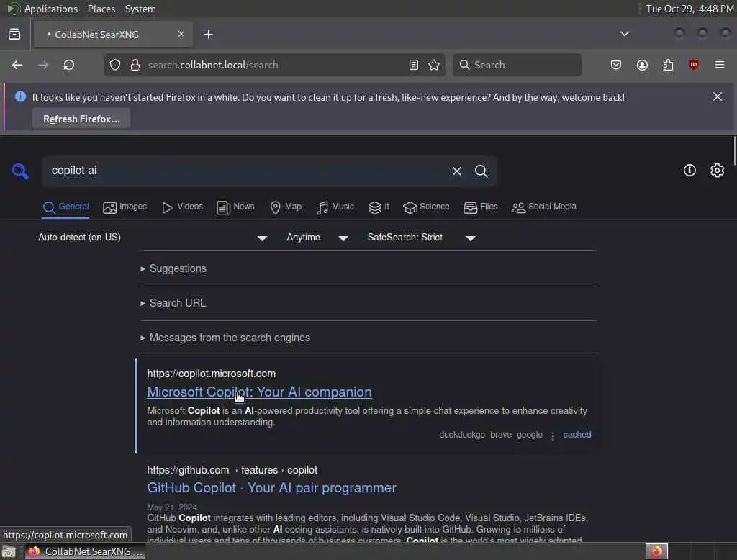
Task: Go forward with the browser forward arrow
Action: (x=42, y=65)
